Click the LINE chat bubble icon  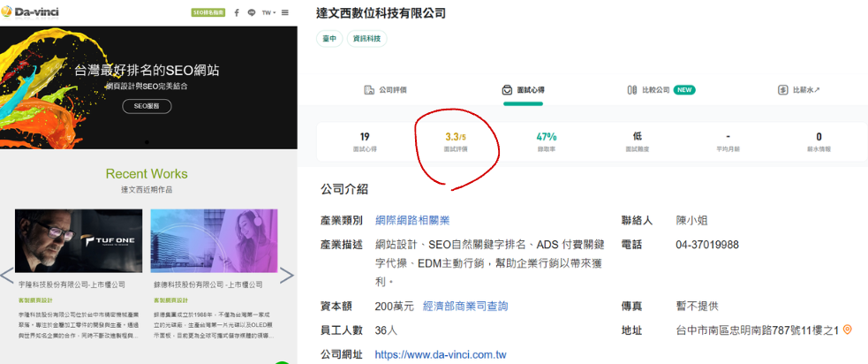tap(252, 12)
